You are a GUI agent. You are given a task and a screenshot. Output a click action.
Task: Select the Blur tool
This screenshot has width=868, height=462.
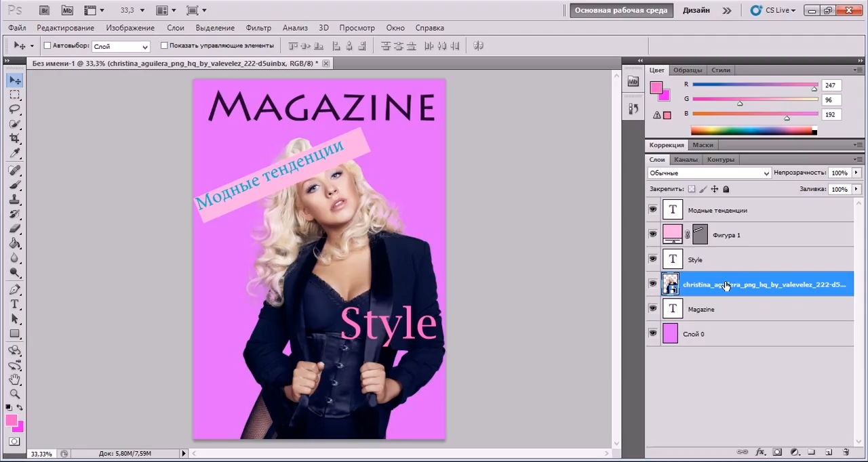(14, 258)
